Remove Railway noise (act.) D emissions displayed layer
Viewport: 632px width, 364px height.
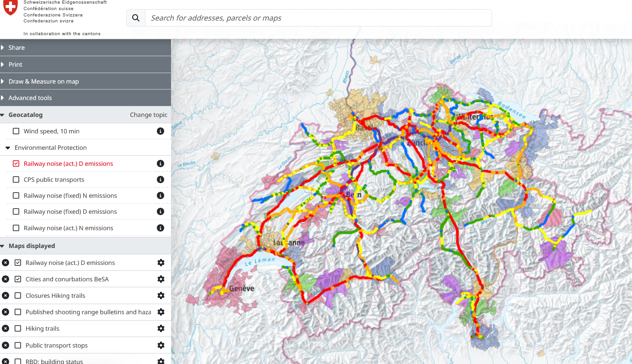5,263
